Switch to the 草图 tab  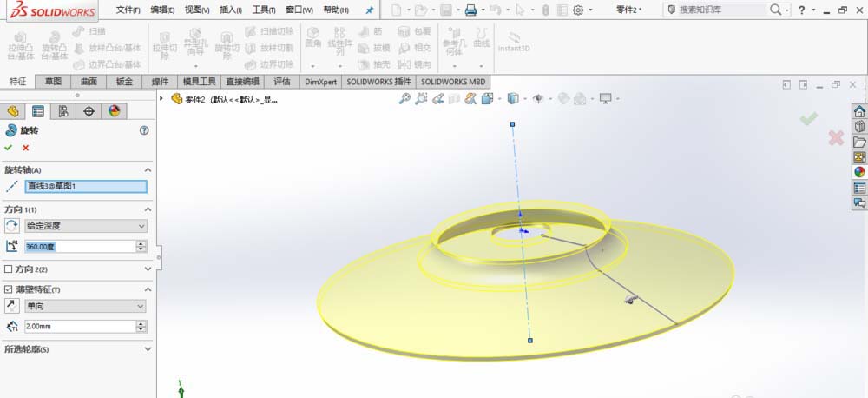53,82
